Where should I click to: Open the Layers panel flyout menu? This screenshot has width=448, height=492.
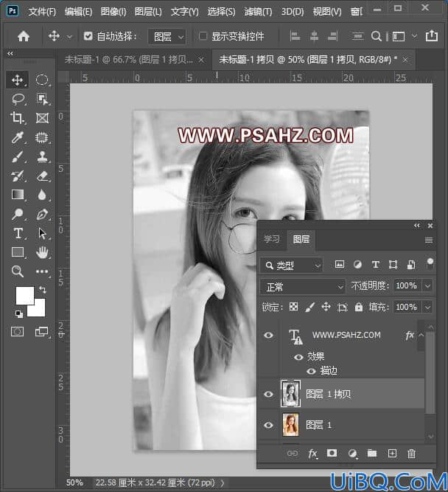429,240
